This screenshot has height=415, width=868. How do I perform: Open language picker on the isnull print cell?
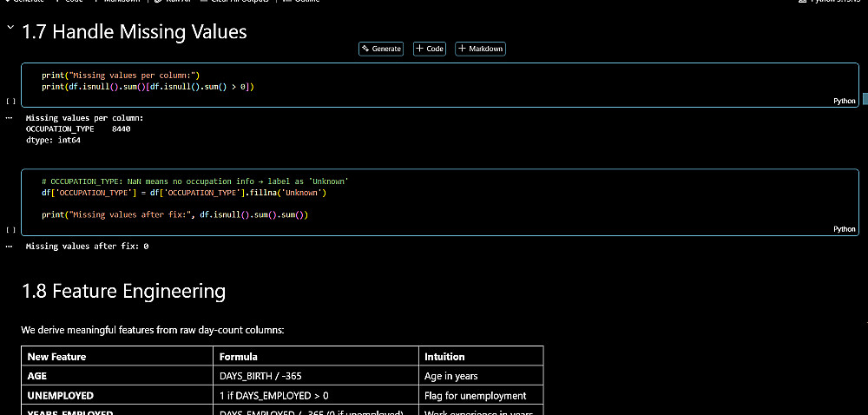click(844, 101)
